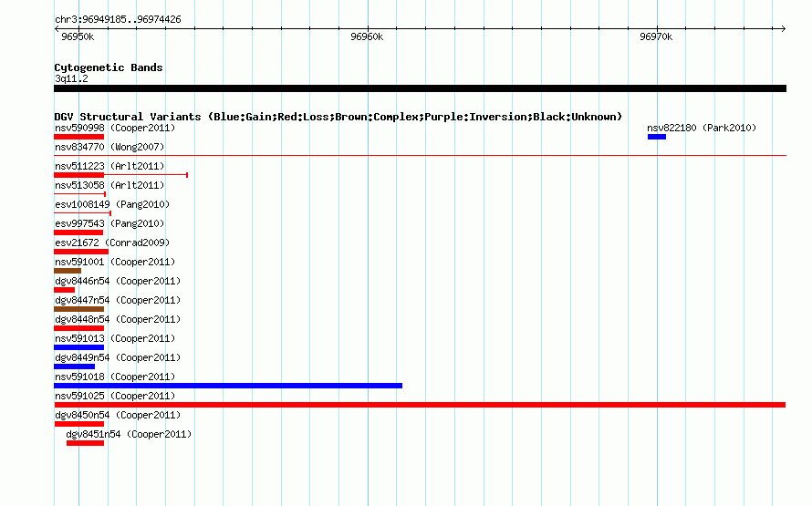Open nsv591013 (Cooper2011) variant label
Viewport: 812px width, 506px height.
tap(115, 338)
